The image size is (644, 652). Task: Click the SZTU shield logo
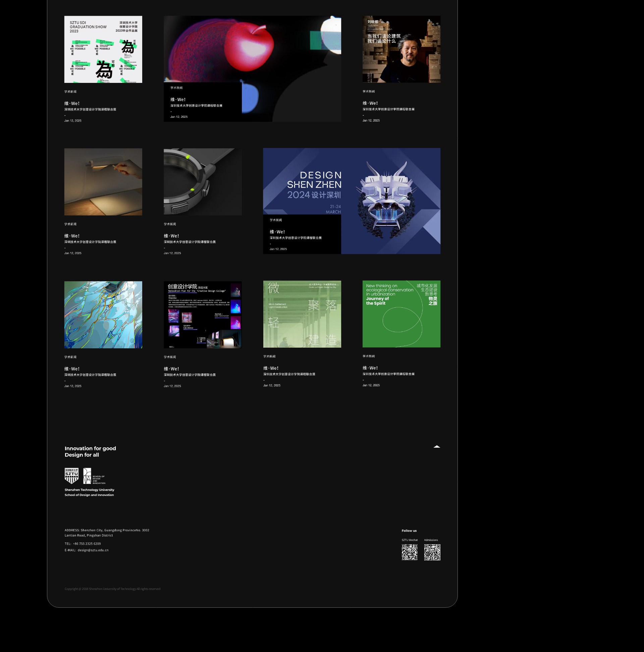[x=71, y=475]
